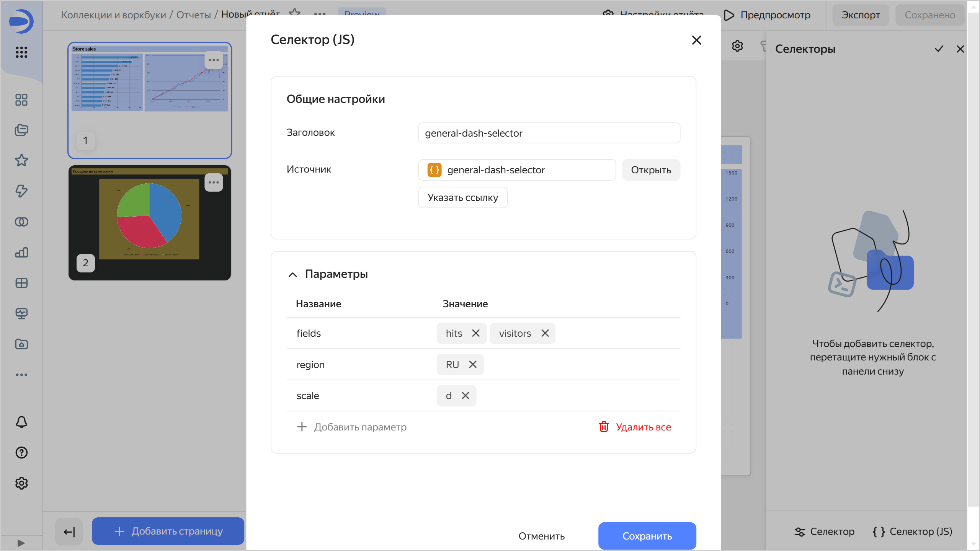Open the help question mark icon
The height and width of the screenshot is (551, 980).
click(21, 453)
